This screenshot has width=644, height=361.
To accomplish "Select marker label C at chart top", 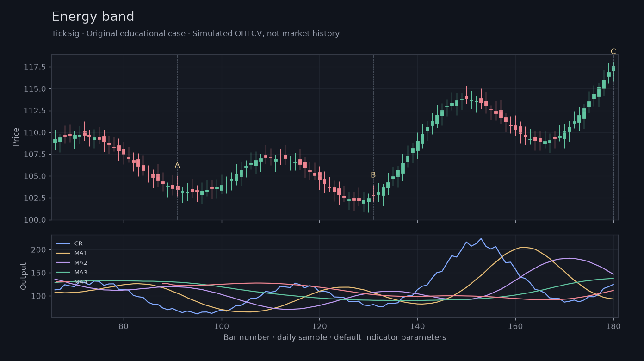I will [x=613, y=51].
